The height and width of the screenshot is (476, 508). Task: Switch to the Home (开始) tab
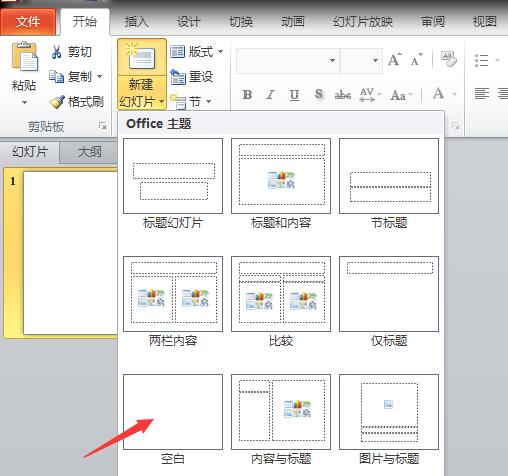(85, 22)
